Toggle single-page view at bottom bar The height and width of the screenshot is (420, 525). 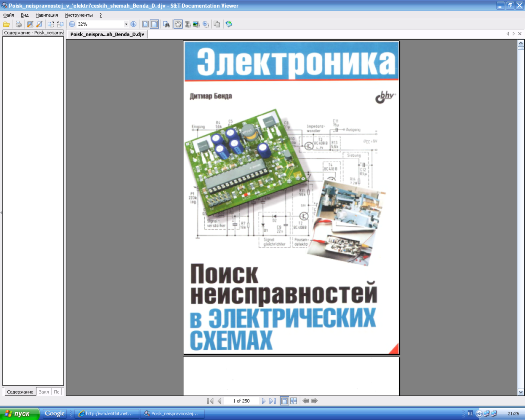click(x=284, y=401)
